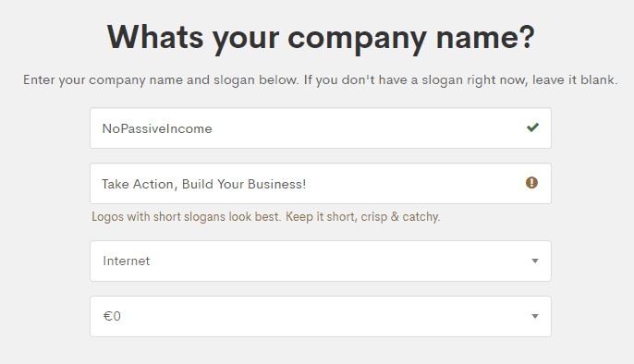Click the orange exclamation warning icon
Viewport: 634px width, 364px height.
click(531, 183)
